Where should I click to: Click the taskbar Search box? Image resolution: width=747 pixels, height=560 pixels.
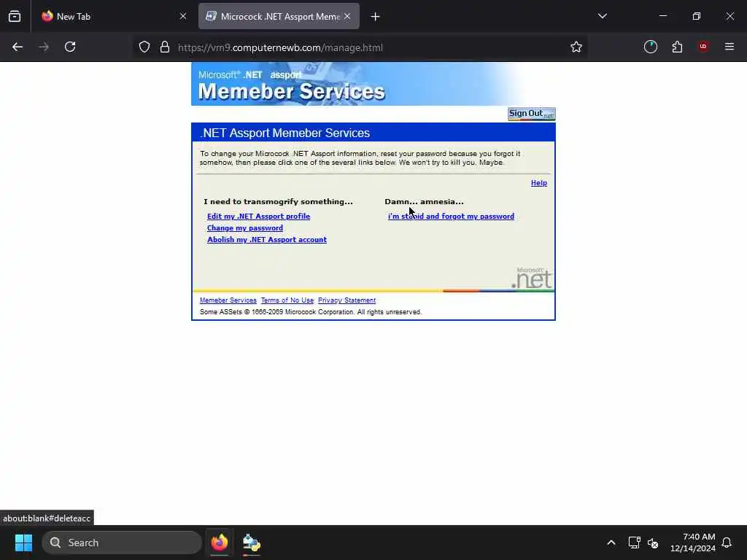tap(122, 542)
